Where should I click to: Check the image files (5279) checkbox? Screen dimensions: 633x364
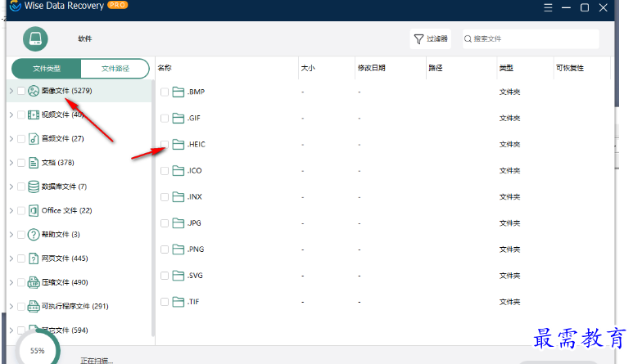(x=21, y=91)
